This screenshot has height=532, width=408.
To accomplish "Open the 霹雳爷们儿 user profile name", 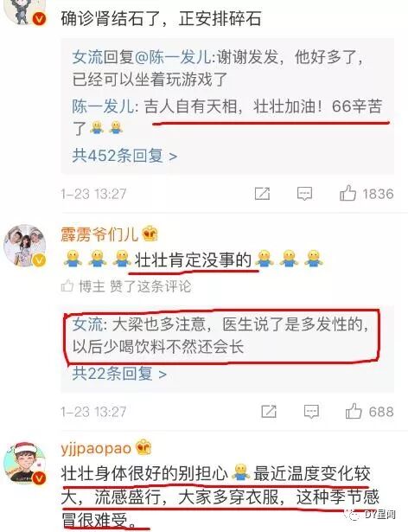I will (99, 234).
